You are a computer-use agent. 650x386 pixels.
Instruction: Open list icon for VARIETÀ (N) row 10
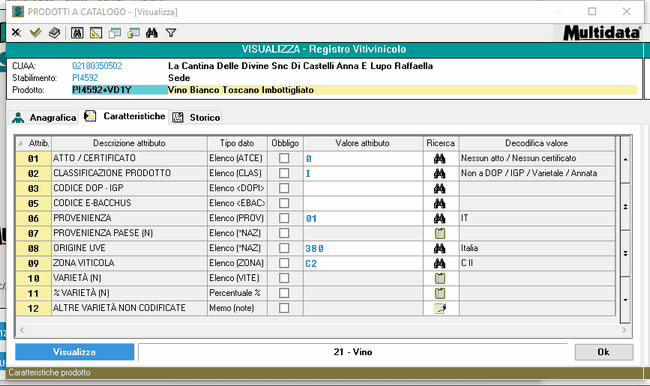[x=440, y=278]
